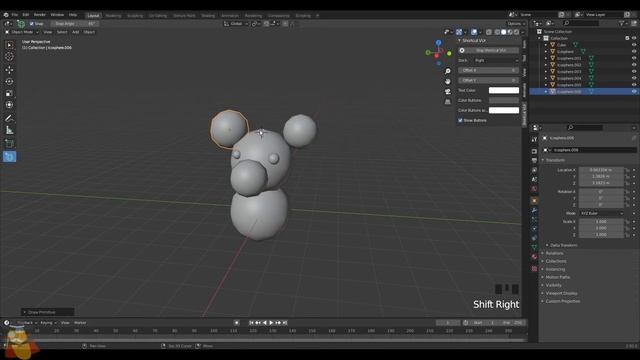
Task: Hide the Cube object via eye icon
Action: click(634, 45)
